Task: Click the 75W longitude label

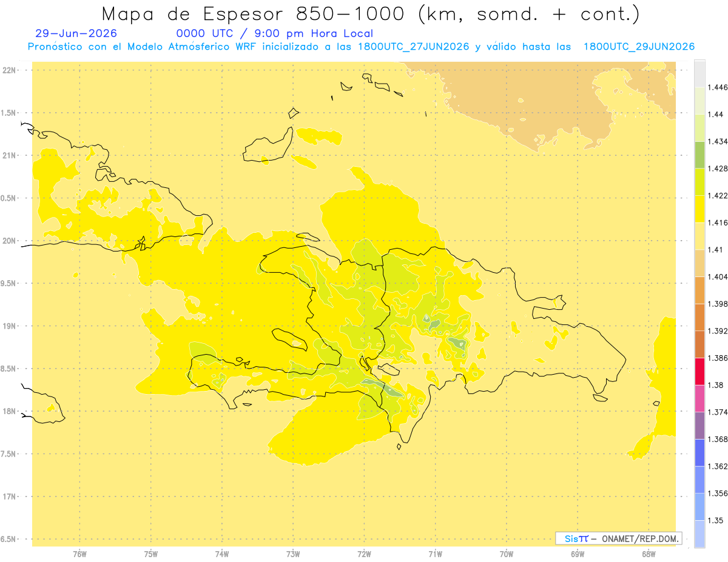Action: pos(151,554)
